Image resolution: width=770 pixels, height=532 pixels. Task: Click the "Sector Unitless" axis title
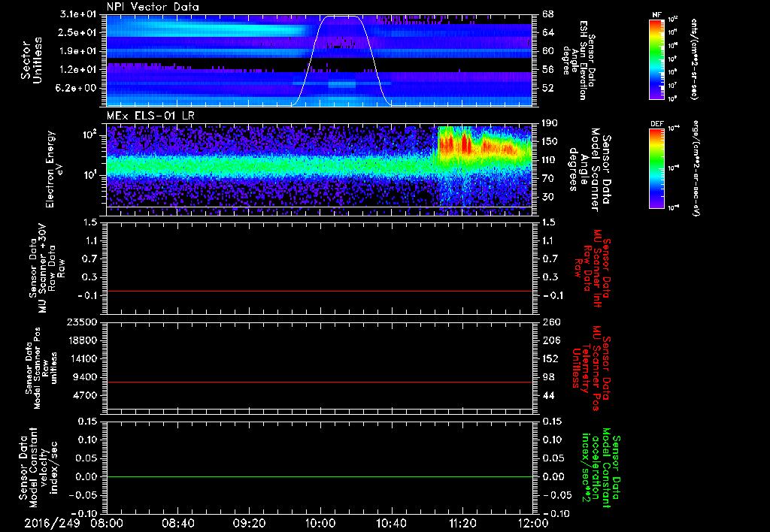pos(32,60)
